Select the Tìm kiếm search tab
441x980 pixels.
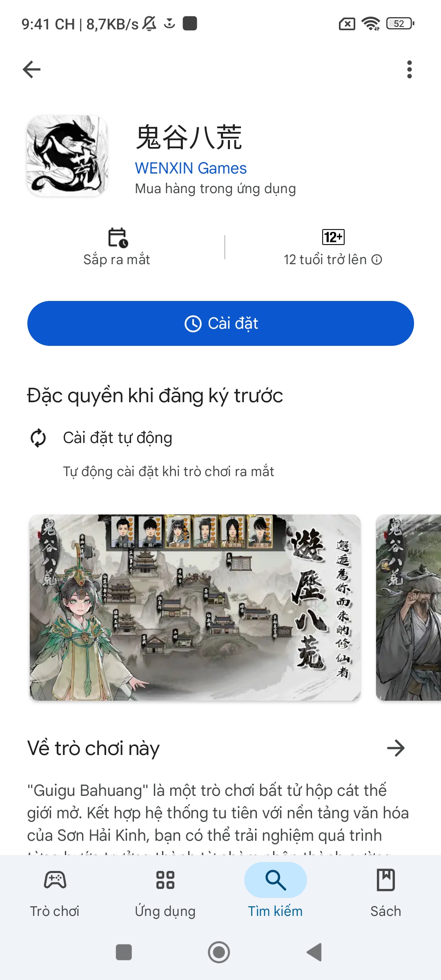tap(276, 893)
